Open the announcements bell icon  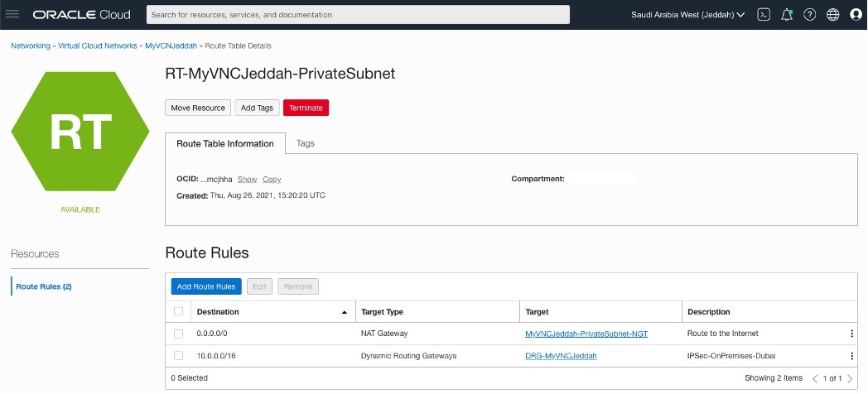pos(787,15)
